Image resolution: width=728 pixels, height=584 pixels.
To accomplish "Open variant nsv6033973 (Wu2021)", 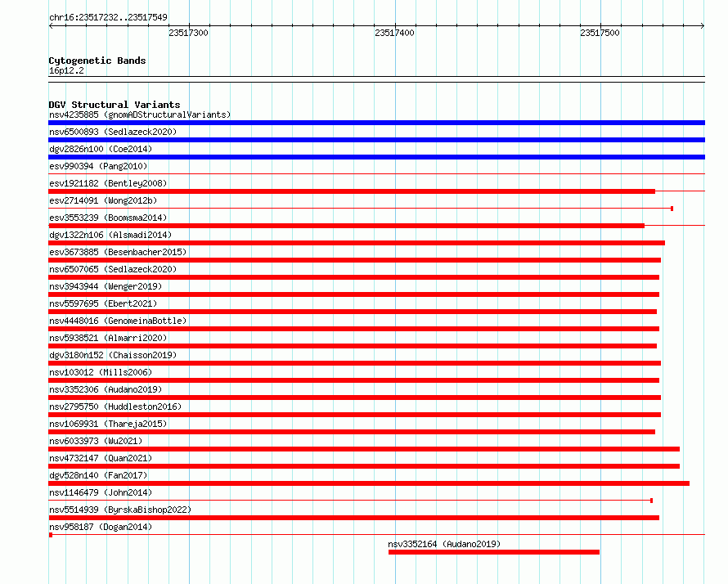I will [x=96, y=441].
